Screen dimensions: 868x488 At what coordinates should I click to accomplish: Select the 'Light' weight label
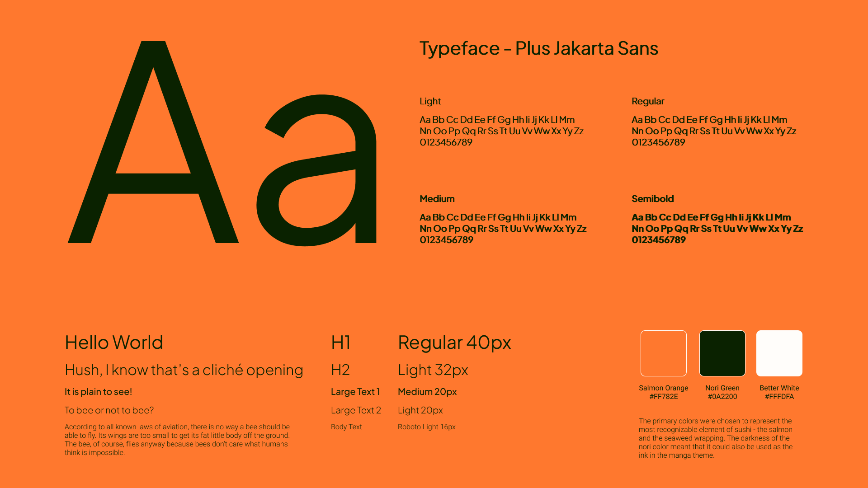[x=429, y=101]
